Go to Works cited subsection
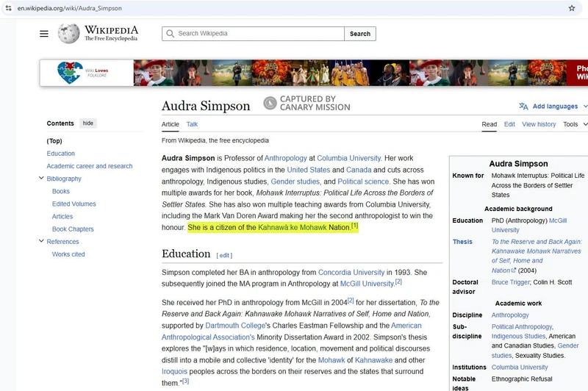Image resolution: width=588 pixels, height=391 pixels. (x=68, y=254)
